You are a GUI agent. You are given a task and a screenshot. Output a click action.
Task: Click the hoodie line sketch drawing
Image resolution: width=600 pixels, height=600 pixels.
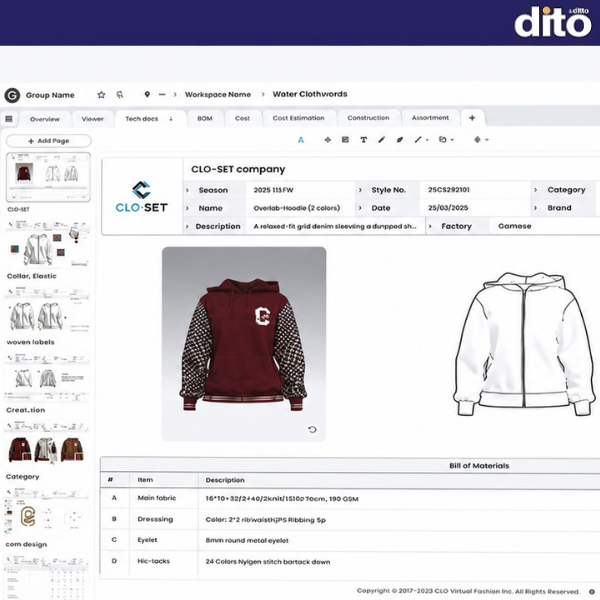[524, 344]
